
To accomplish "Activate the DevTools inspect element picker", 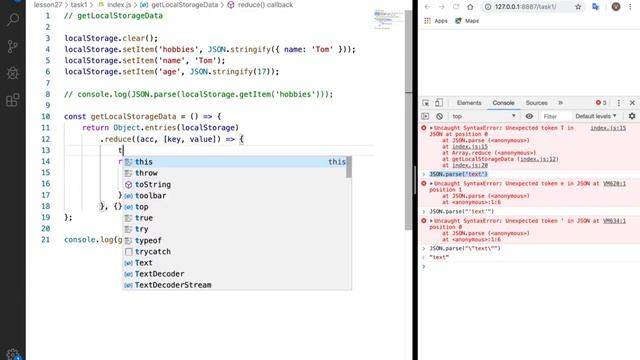I will pos(426,103).
